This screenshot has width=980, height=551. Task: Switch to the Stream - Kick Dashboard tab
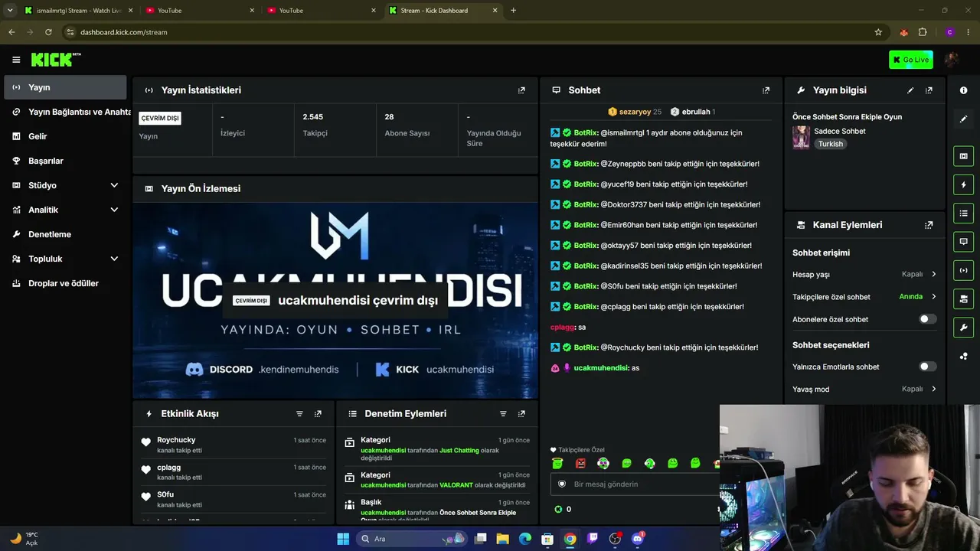tap(444, 11)
